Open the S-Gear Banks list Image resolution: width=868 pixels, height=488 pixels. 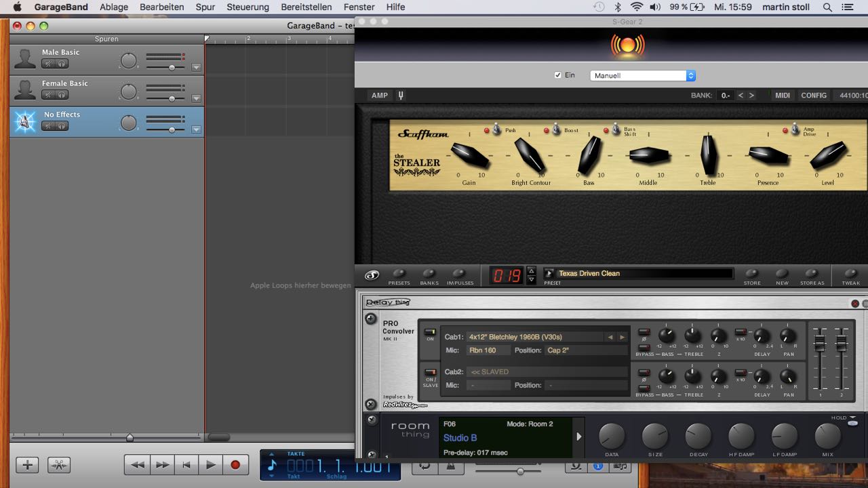click(429, 273)
